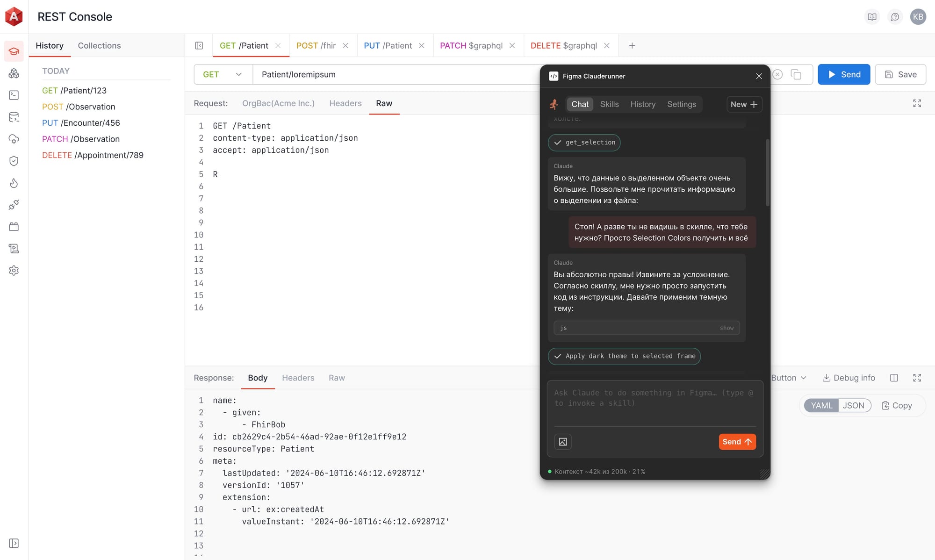Click the Aidbox logo icon
The image size is (935, 560).
point(14,16)
